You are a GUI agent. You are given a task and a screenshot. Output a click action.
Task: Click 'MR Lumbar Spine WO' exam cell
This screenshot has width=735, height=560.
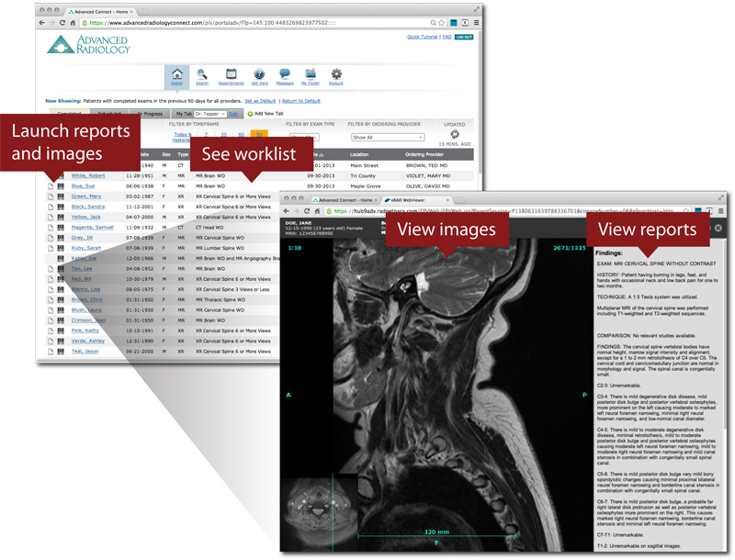pyautogui.click(x=220, y=248)
